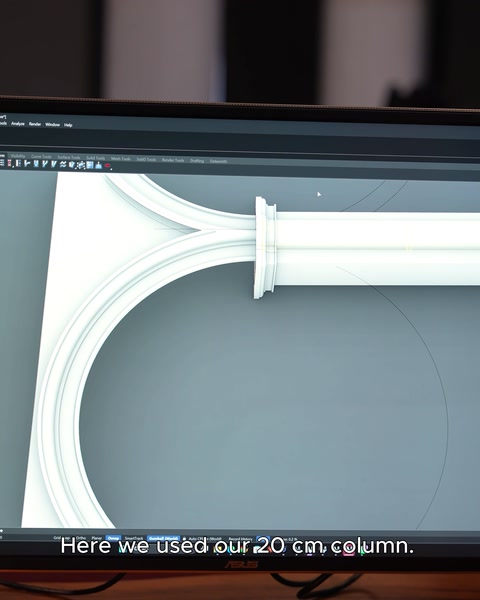Open the Help menu

[68, 125]
